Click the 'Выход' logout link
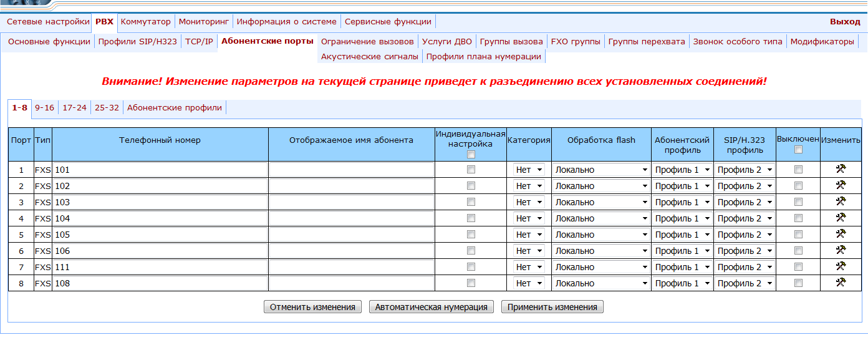868x345 pixels. coord(844,21)
